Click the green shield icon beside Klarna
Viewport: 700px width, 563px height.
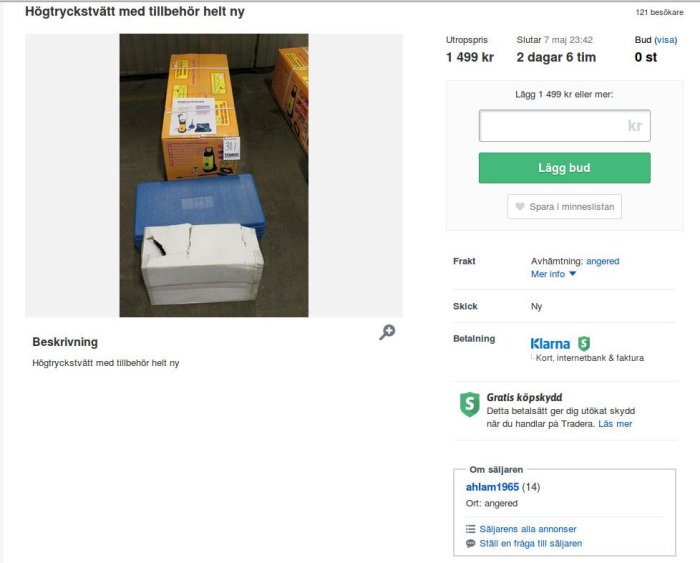(584, 343)
